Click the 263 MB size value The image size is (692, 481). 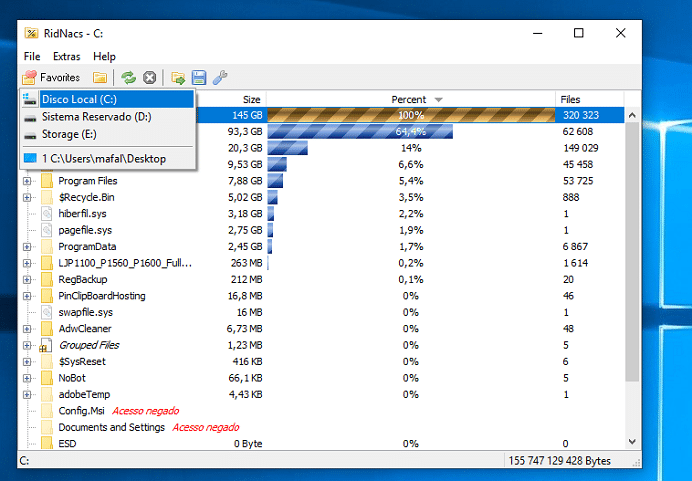coord(247,263)
